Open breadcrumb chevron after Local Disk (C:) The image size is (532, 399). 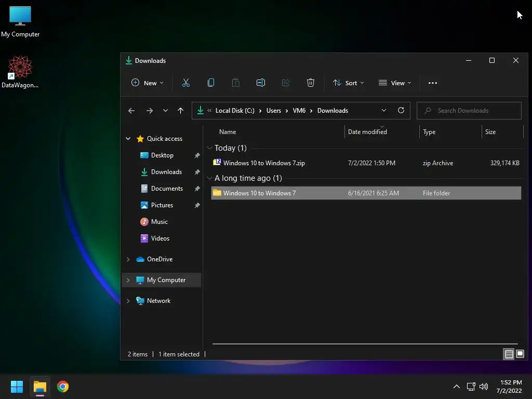tap(260, 111)
